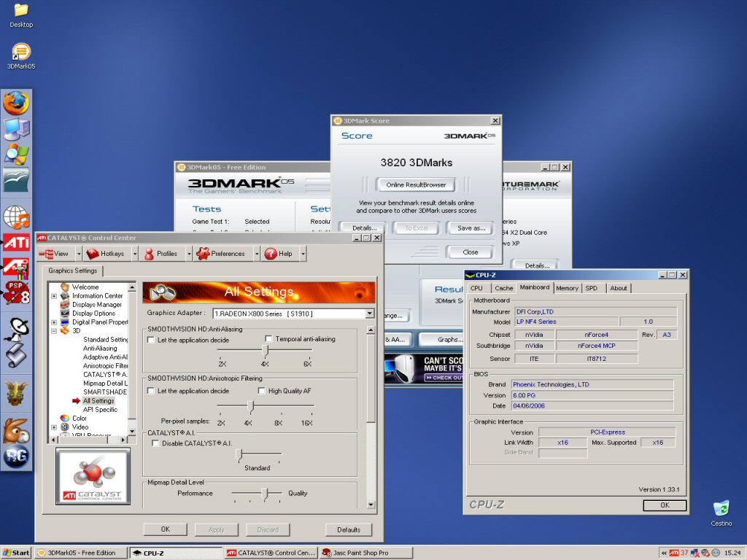Open the globe with music note icon
Viewport: 747px width, 560px height.
click(x=16, y=217)
